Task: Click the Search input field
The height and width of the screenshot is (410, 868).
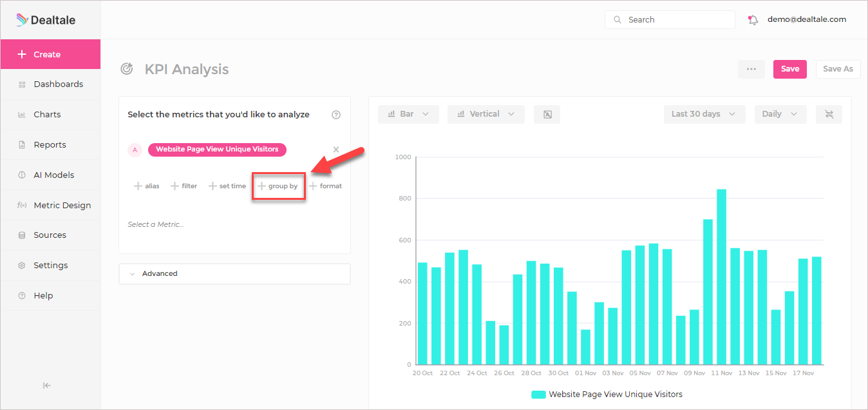Action: click(x=670, y=20)
